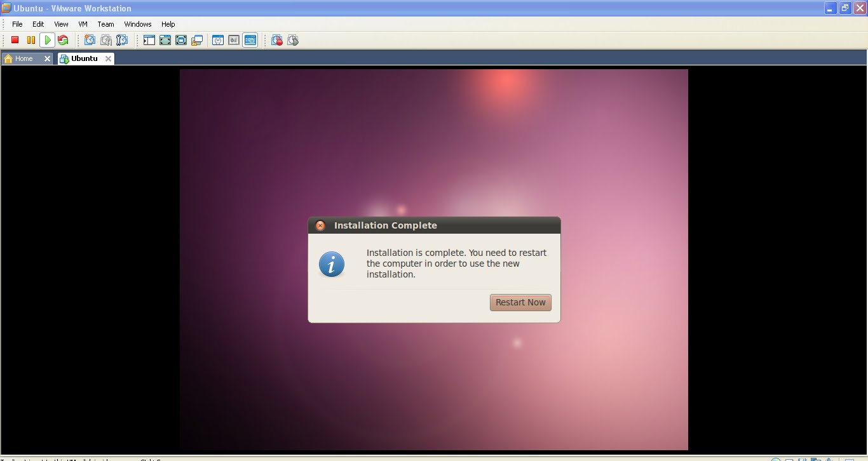
Task: Switch to Unity mode
Action: 197,40
